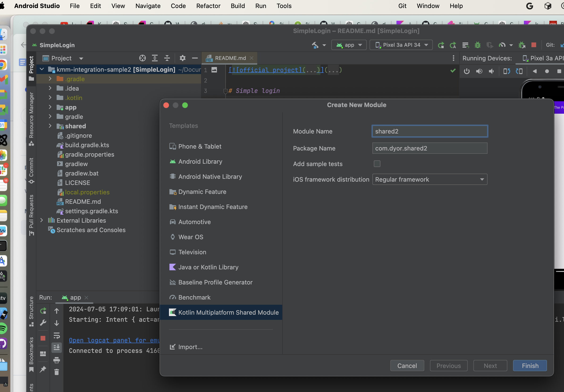Collapse all in Project panel
The image size is (564, 392).
[x=167, y=58]
